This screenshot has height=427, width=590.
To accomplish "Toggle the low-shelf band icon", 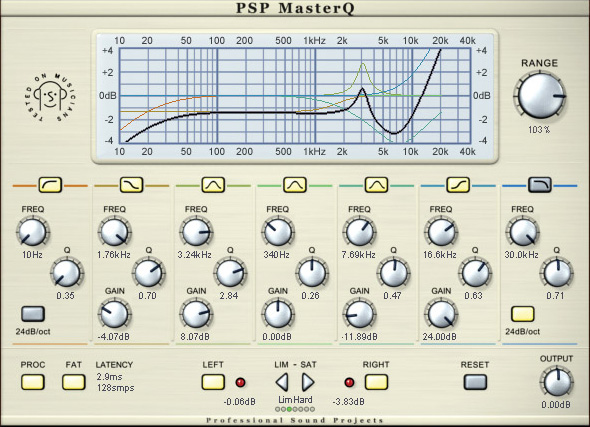I will (x=132, y=185).
